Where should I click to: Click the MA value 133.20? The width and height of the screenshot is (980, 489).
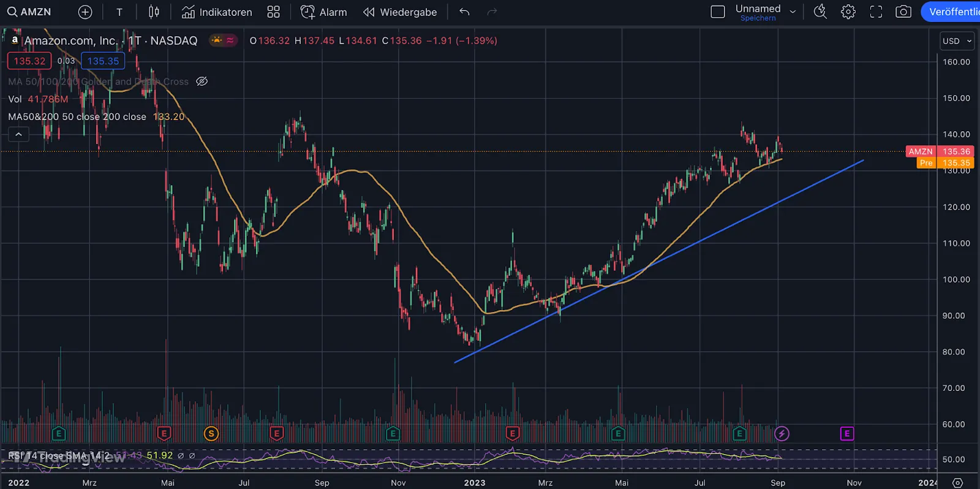[x=168, y=116]
